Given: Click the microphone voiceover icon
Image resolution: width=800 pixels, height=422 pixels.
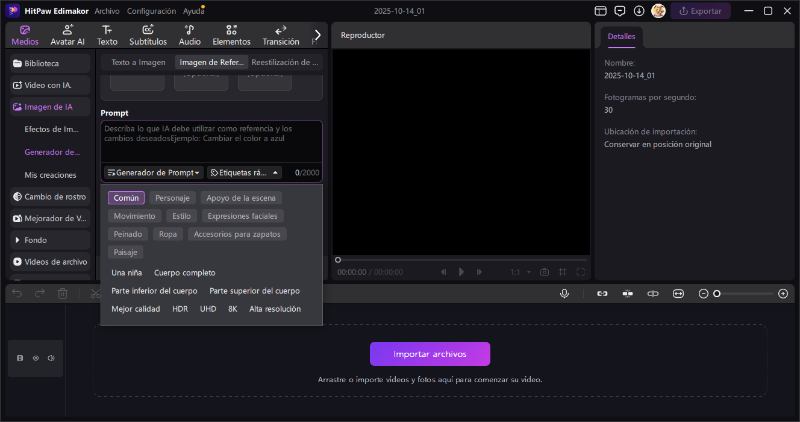Looking at the screenshot, I should coord(565,293).
